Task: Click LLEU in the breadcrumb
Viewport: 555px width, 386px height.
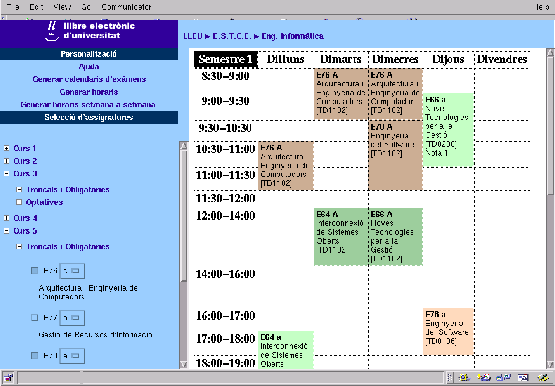Action: click(193, 36)
